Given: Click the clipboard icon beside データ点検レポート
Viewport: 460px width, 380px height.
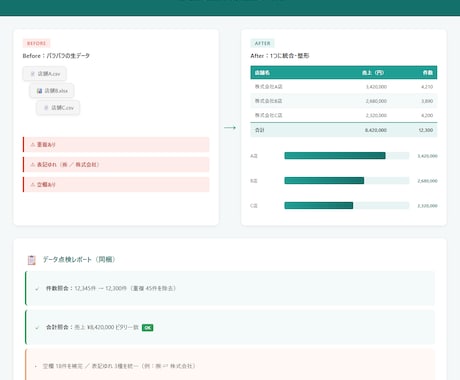Looking at the screenshot, I should coord(32,260).
